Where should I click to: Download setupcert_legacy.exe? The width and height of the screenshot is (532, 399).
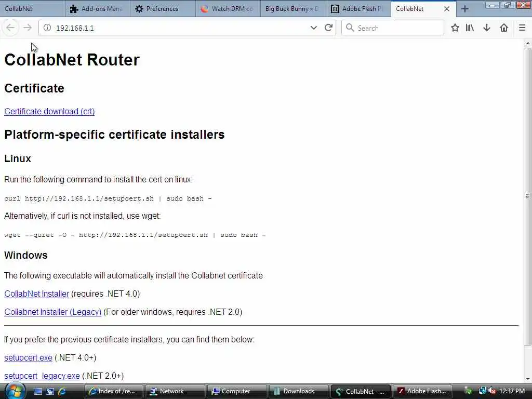[x=42, y=376]
